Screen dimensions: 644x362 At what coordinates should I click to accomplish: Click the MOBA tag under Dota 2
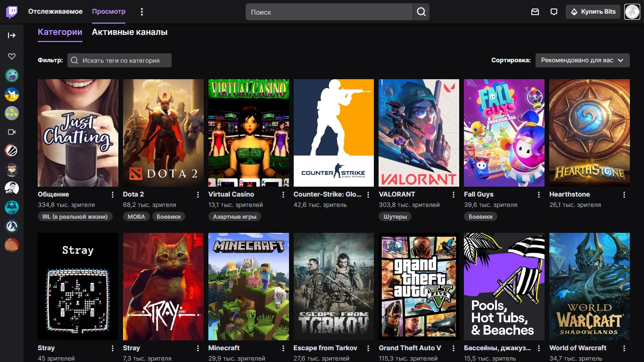tap(136, 217)
